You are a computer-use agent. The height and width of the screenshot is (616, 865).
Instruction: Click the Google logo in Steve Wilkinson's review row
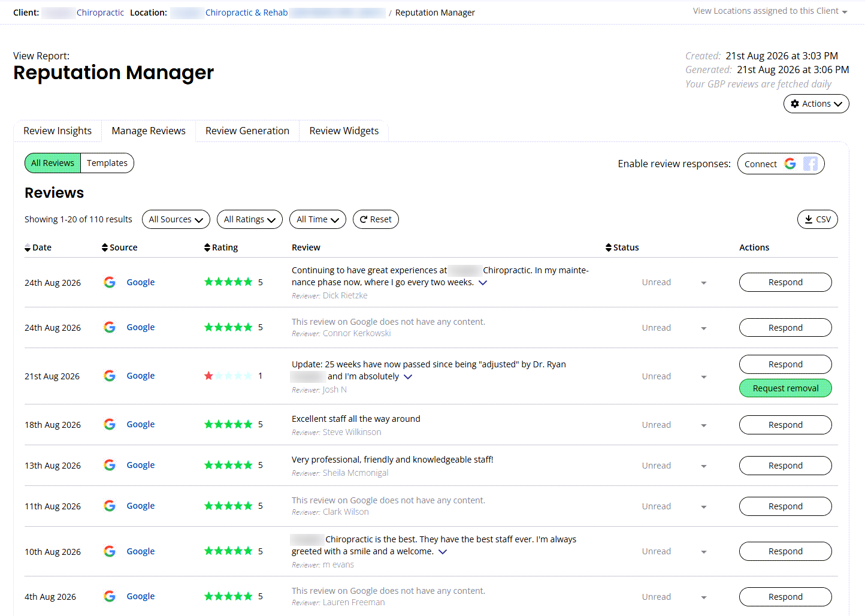coord(110,424)
